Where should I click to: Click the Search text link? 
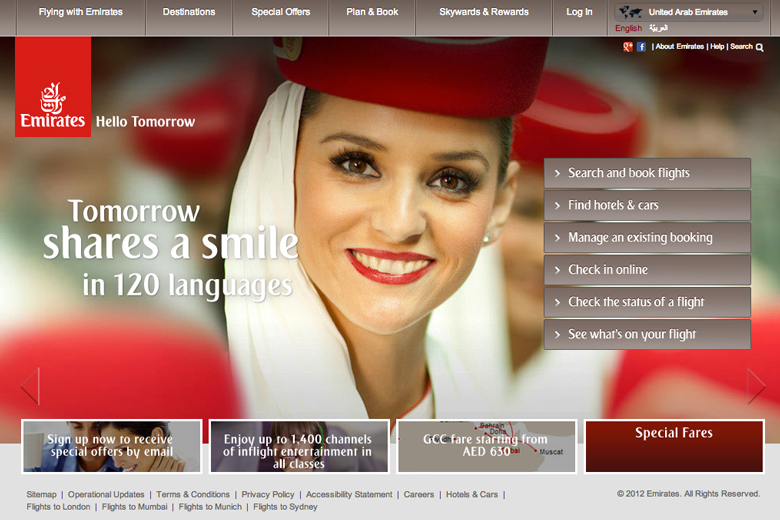tap(741, 46)
